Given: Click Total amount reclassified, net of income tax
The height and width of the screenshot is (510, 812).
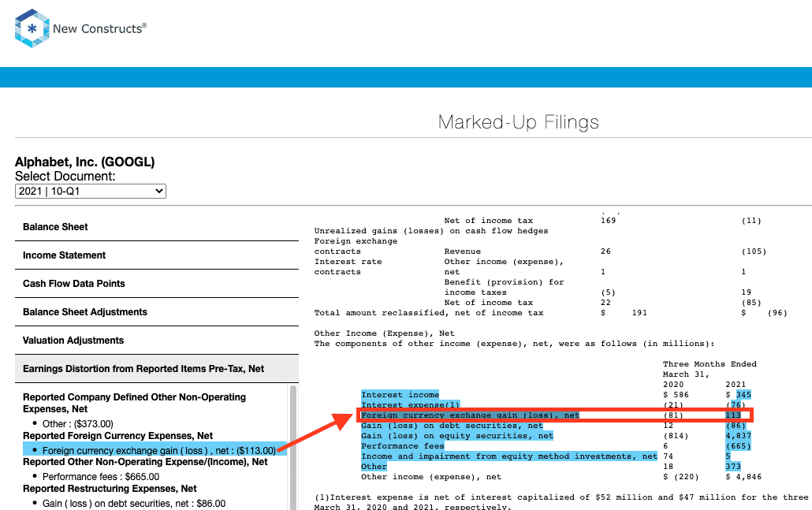Looking at the screenshot, I should coord(429,313).
